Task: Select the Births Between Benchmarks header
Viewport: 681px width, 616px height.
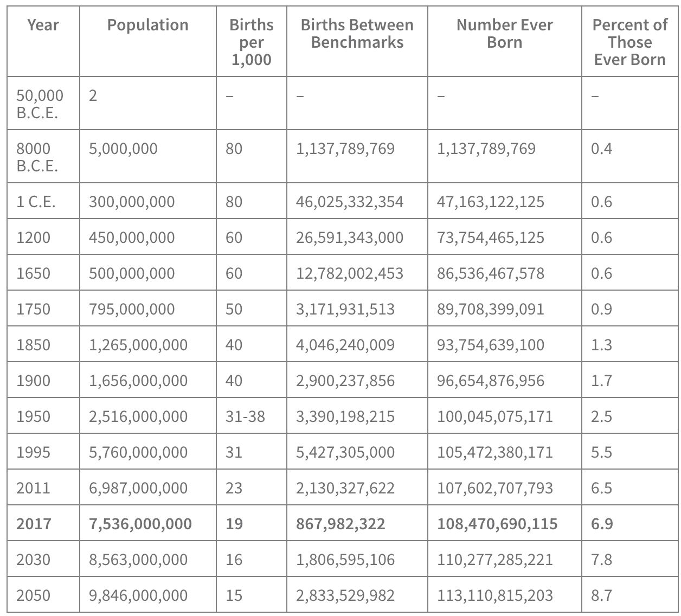Action: tap(357, 33)
